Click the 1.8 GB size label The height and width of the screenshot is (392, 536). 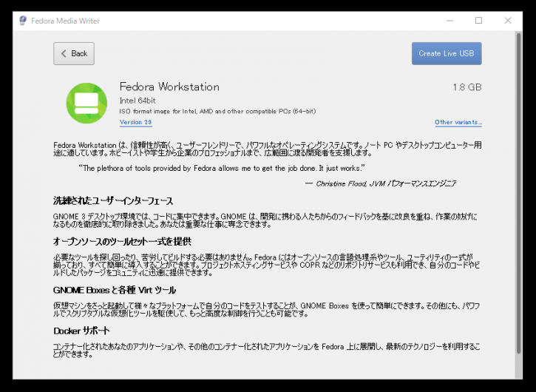tap(467, 87)
